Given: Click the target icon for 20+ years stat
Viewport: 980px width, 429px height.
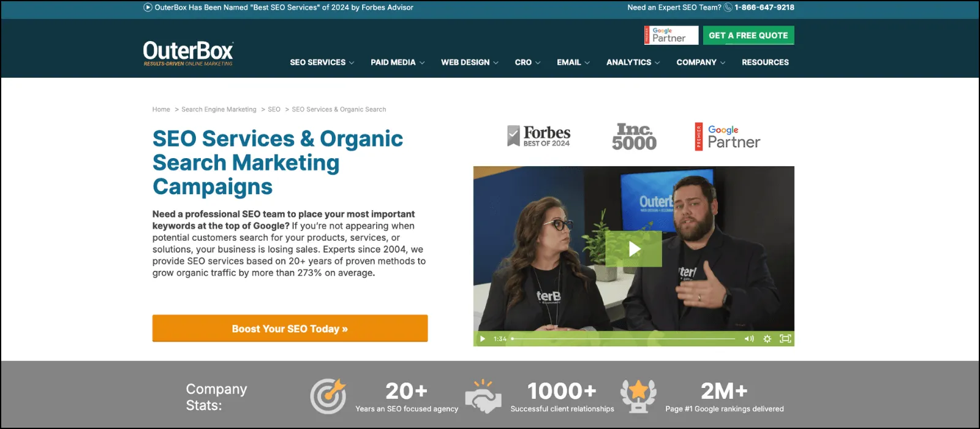Looking at the screenshot, I should pyautogui.click(x=328, y=396).
